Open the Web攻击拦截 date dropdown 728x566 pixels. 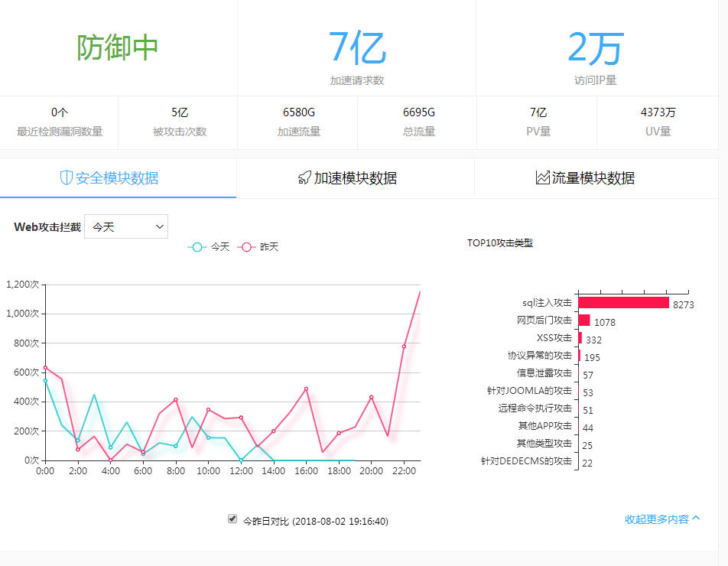126,226
